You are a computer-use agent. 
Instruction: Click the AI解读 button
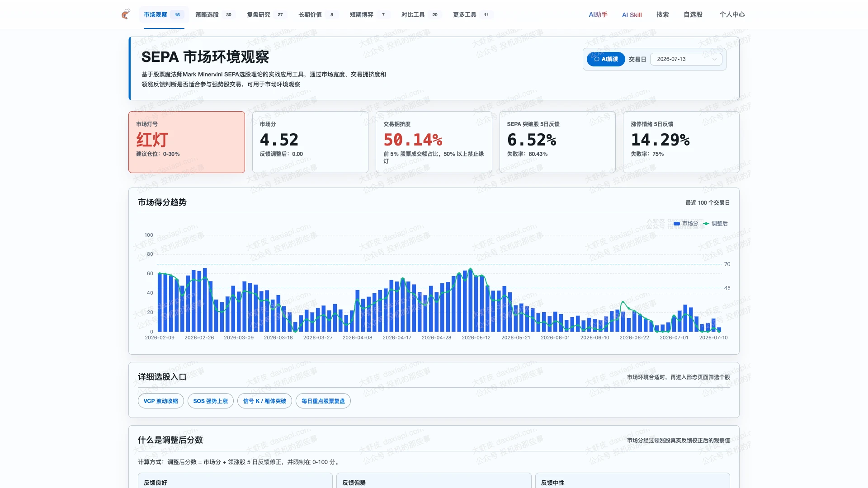[606, 59]
